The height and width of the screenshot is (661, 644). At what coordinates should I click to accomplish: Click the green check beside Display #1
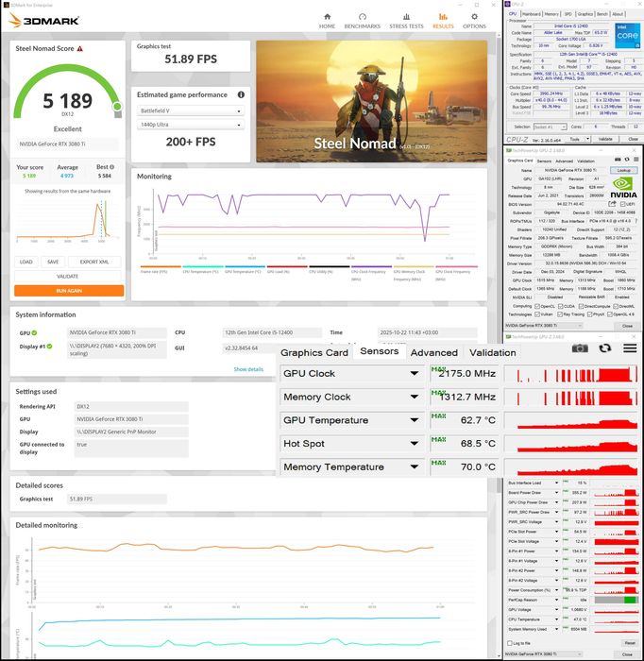click(49, 347)
